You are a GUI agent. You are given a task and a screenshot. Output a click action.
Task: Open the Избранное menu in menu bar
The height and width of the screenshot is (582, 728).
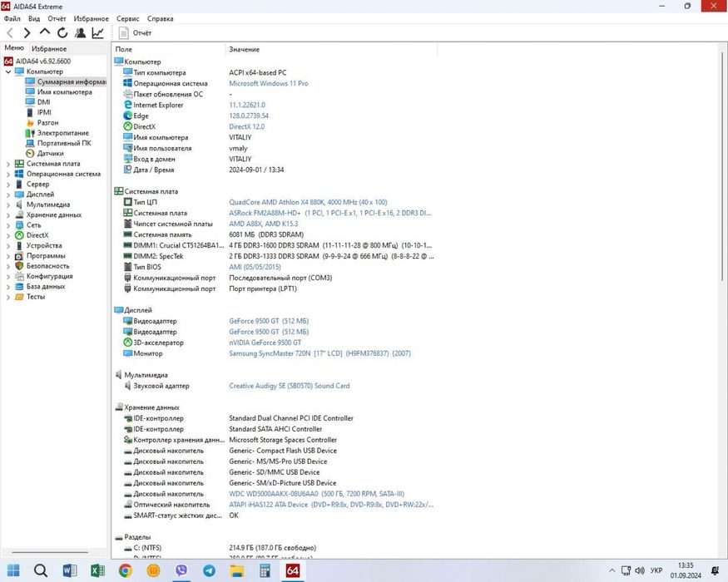pos(91,18)
